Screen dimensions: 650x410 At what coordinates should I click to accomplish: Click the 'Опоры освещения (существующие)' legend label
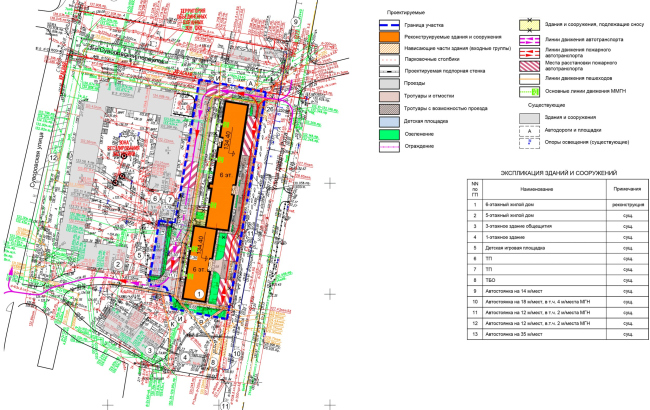click(587, 142)
